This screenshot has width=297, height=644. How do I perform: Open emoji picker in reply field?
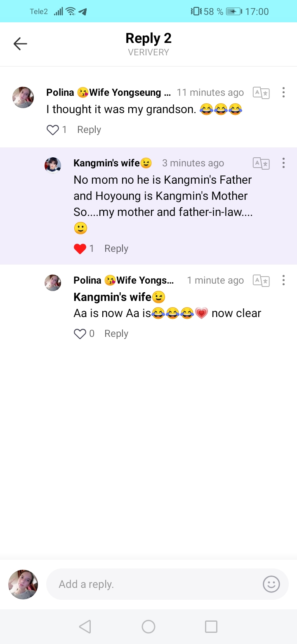(x=271, y=584)
